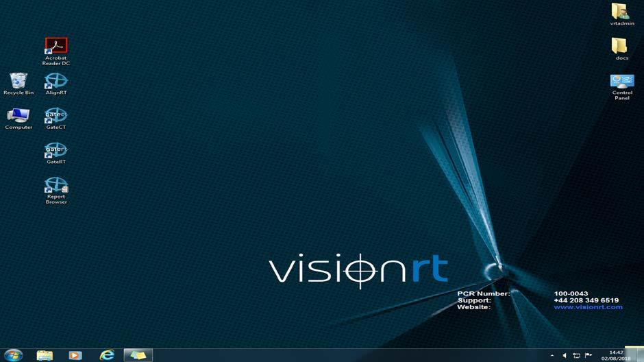The height and width of the screenshot is (362, 644).
Task: Open the clock showing 14:42
Action: (616, 355)
